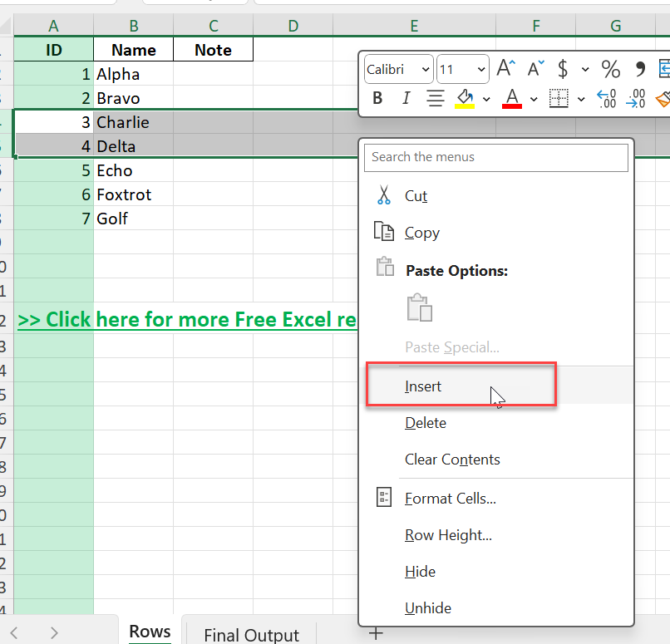Viewport: 670px width, 644px height.
Task: Click the Decrease Decimal icon
Action: coord(635,98)
